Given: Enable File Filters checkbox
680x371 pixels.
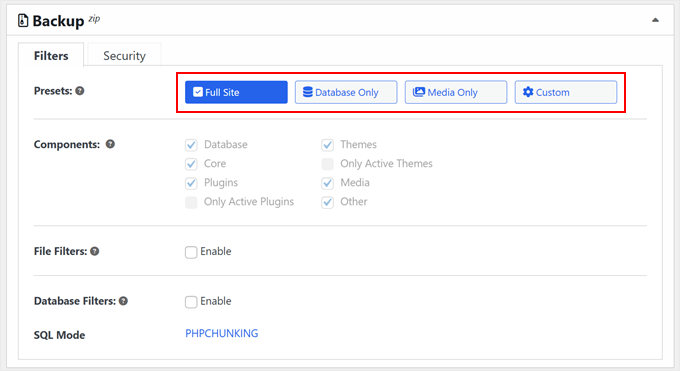Looking at the screenshot, I should coord(191,252).
